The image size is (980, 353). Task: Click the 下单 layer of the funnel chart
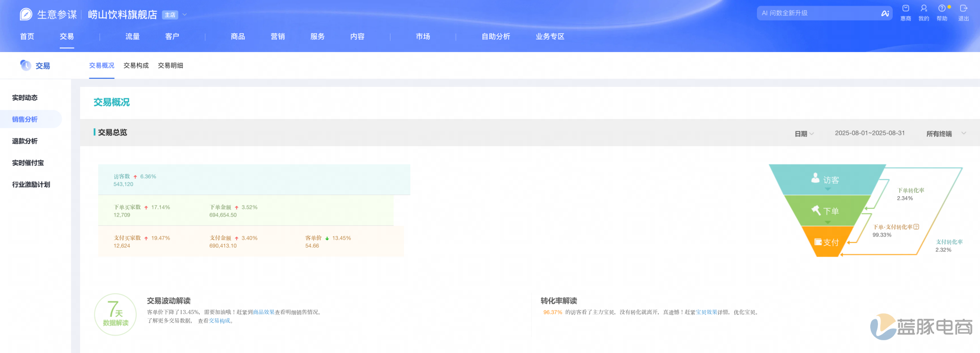tap(827, 210)
